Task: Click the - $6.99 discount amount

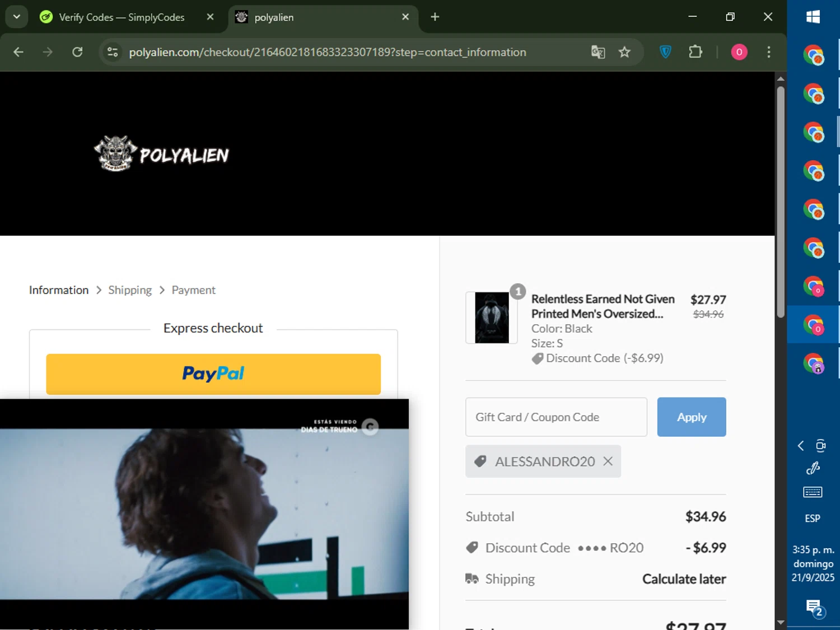Action: pyautogui.click(x=706, y=548)
